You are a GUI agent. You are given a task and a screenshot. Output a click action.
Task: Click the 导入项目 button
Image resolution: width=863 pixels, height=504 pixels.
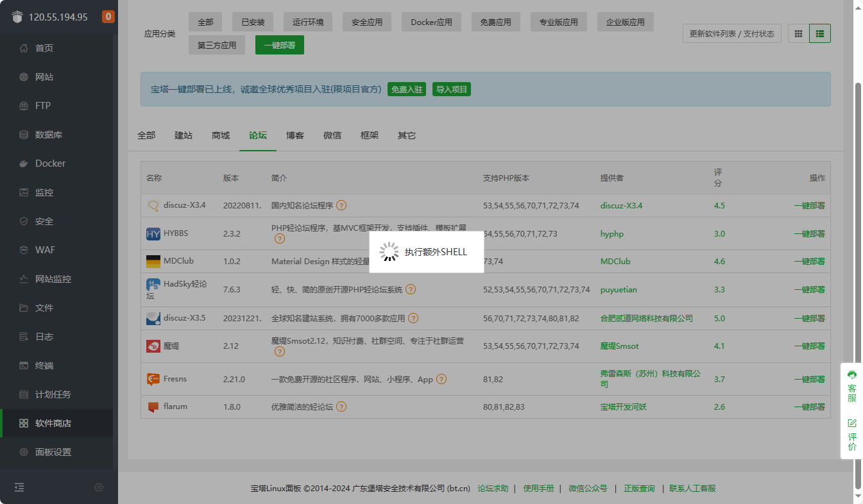[452, 89]
